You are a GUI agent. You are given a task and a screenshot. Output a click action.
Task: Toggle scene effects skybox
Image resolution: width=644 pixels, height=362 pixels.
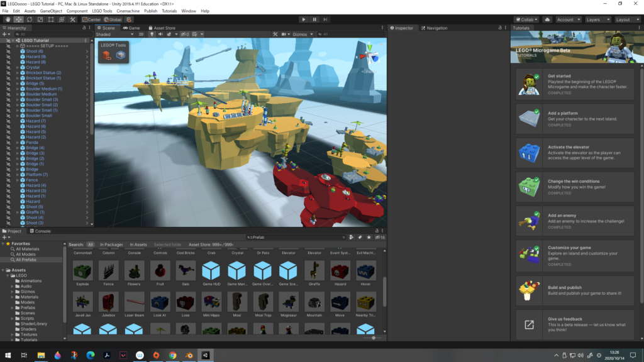(169, 34)
